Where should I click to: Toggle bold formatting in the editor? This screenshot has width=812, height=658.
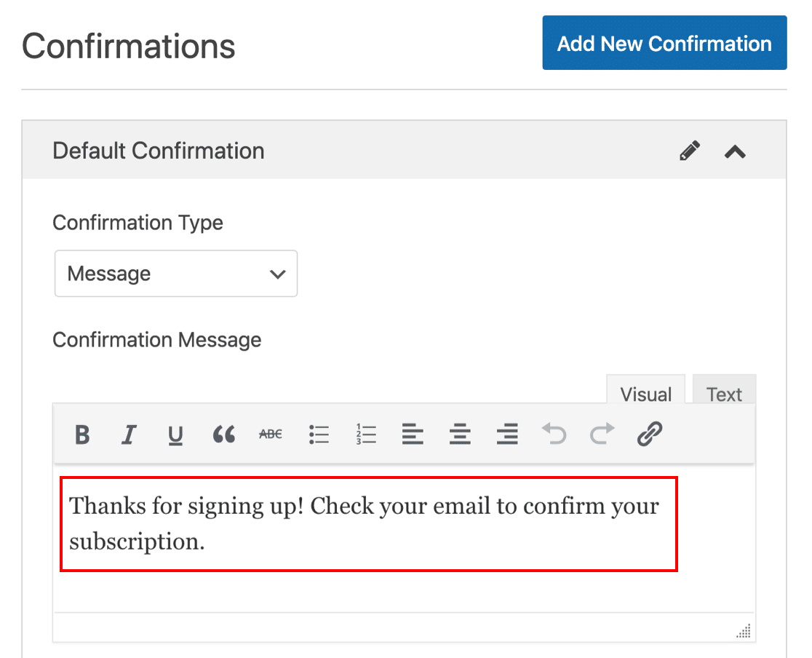pos(83,435)
